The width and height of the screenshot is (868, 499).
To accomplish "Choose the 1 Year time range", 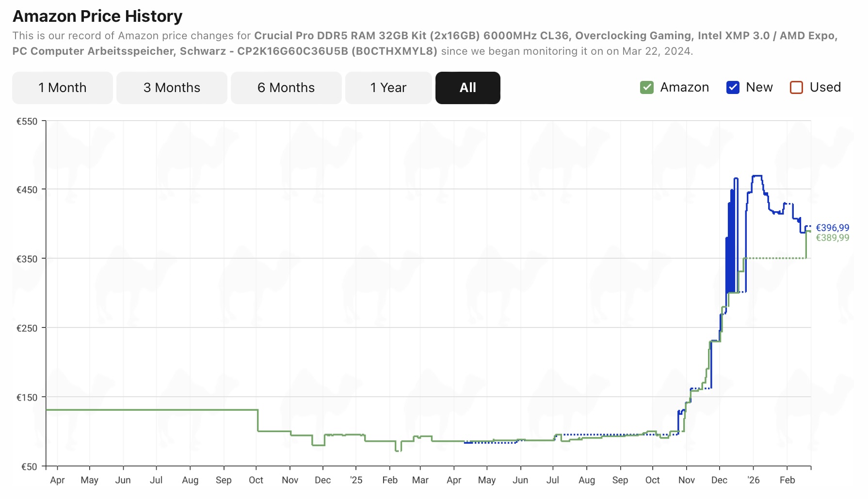I will 388,88.
